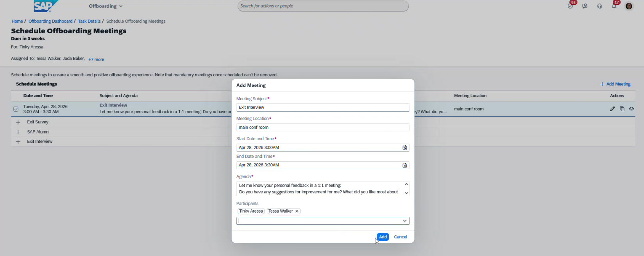
Task: Expand the Participants dropdown arrow
Action: [405, 221]
